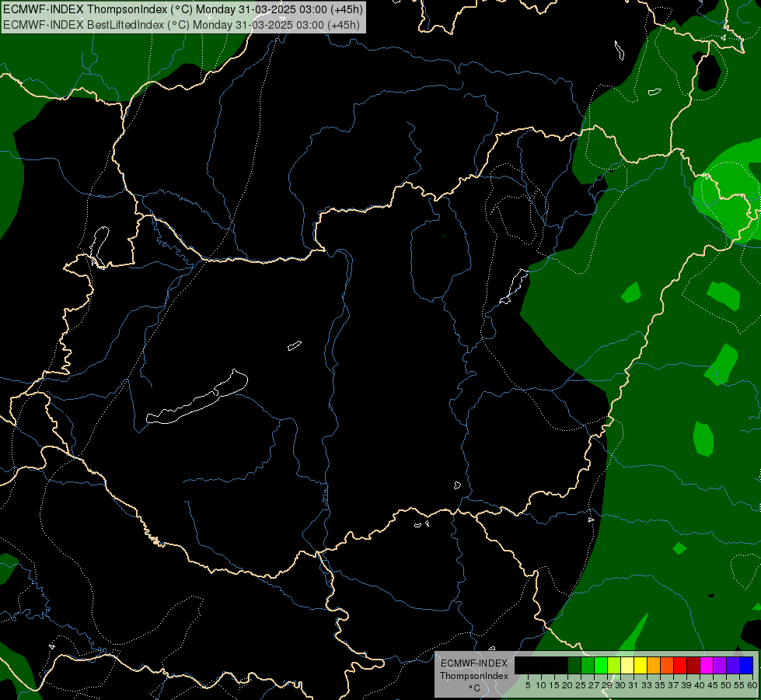Click the BestLiftedIndex title line at top
Image resolution: width=761 pixels, height=700 pixels.
tap(181, 25)
